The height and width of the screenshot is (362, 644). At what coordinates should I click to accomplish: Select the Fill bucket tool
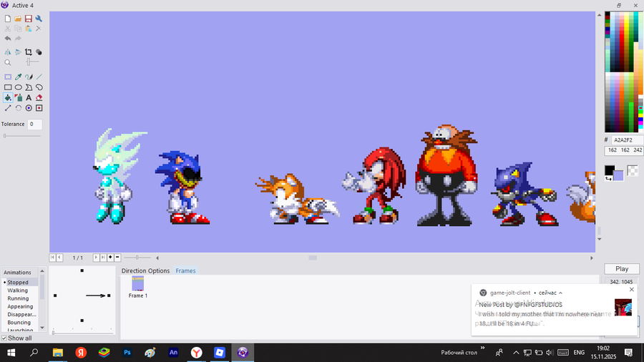coord(8,98)
